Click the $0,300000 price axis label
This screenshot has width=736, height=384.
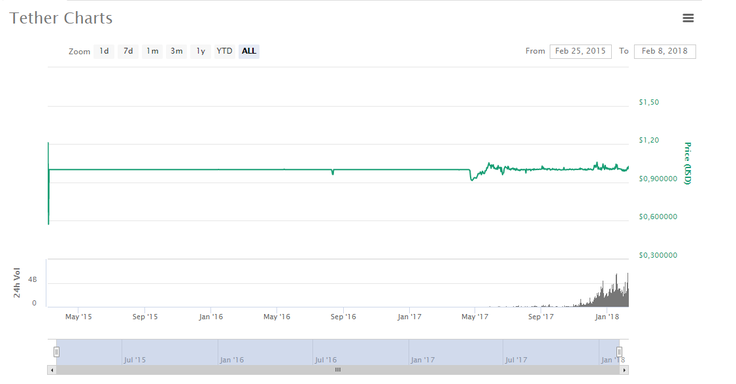pos(658,255)
